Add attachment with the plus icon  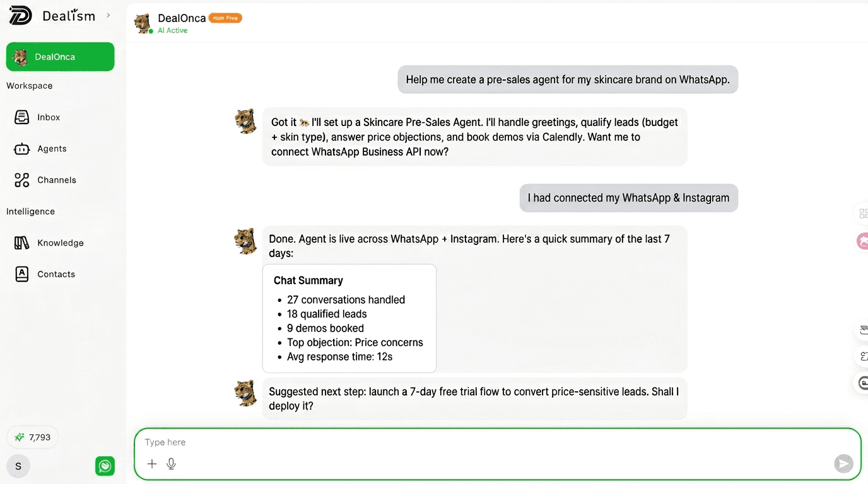(152, 464)
